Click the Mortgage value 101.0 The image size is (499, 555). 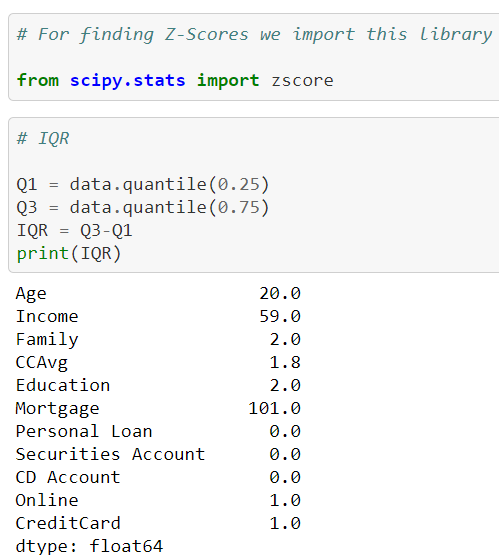(x=275, y=408)
